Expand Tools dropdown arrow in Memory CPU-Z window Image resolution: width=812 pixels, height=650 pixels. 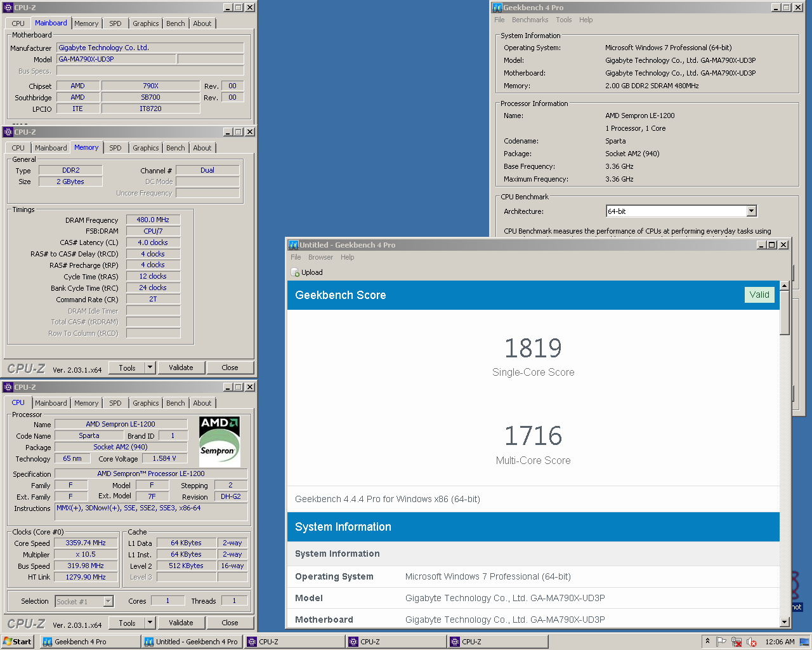[x=150, y=368]
